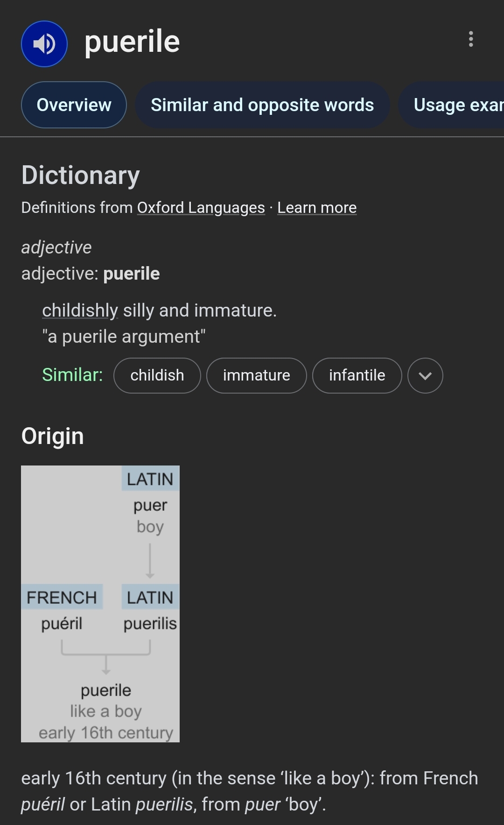
Task: Switch to the Overview tab
Action: (x=74, y=105)
